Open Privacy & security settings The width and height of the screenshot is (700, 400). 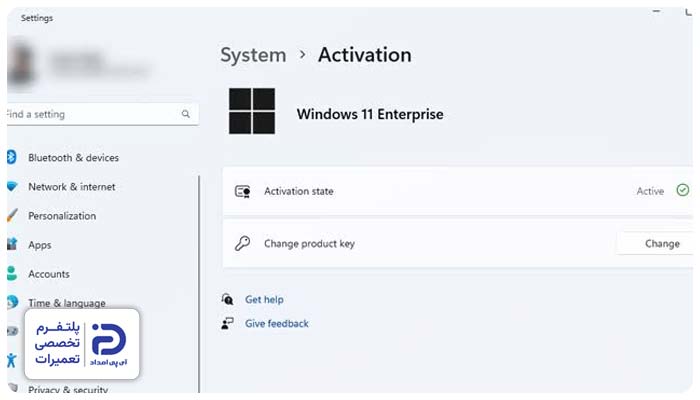click(x=68, y=390)
